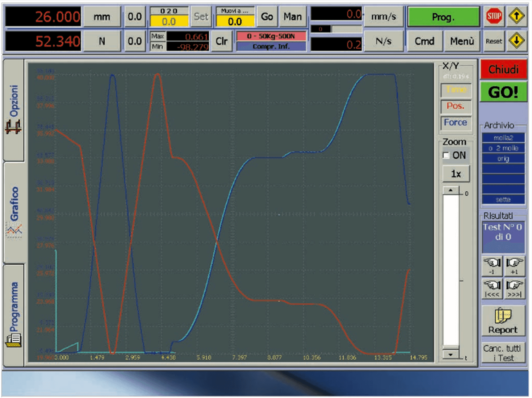Go to next test with +1 hand icon
Viewport: 532px width, 398px height.
click(514, 266)
